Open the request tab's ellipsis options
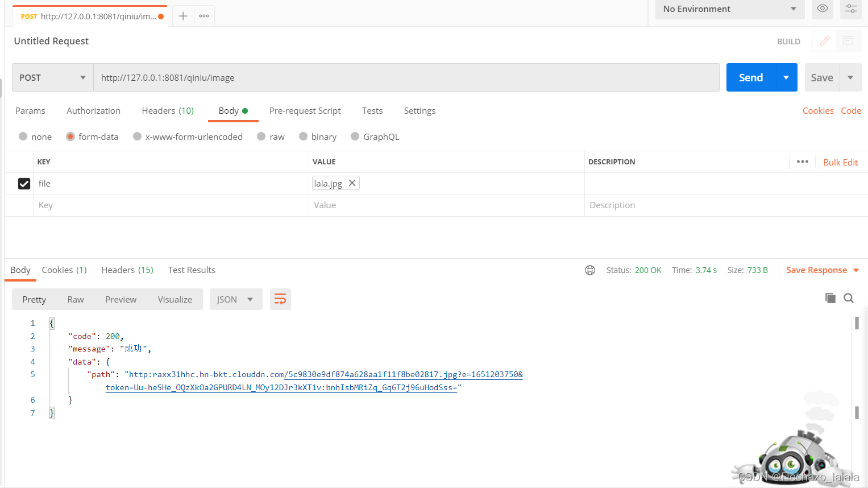This screenshot has height=488, width=868. (x=204, y=16)
